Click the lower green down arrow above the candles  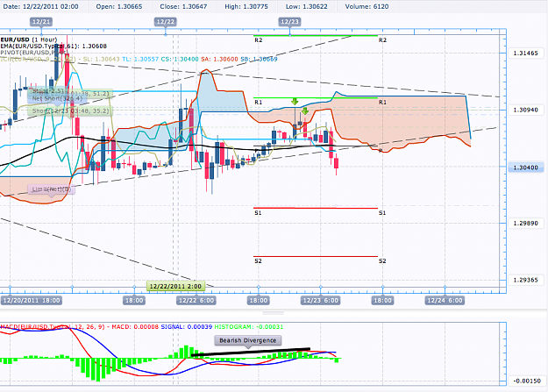point(305,111)
